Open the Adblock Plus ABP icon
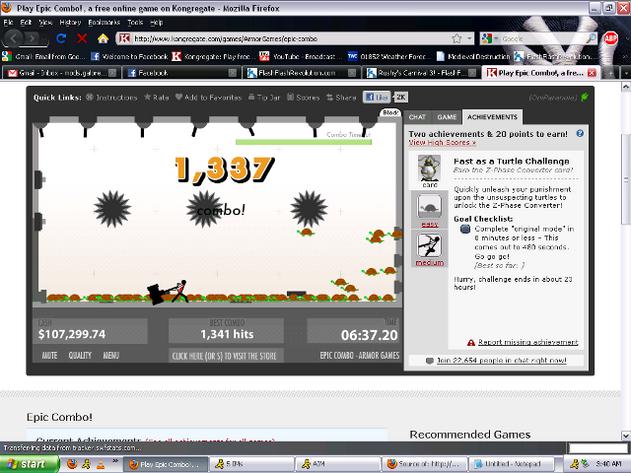 610,39
